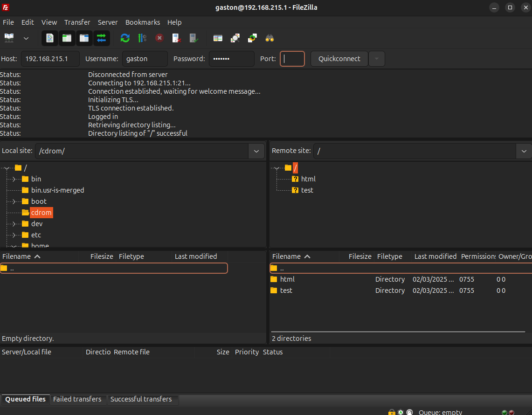The image size is (532, 415).
Task: Open the Help menu
Action: point(174,22)
